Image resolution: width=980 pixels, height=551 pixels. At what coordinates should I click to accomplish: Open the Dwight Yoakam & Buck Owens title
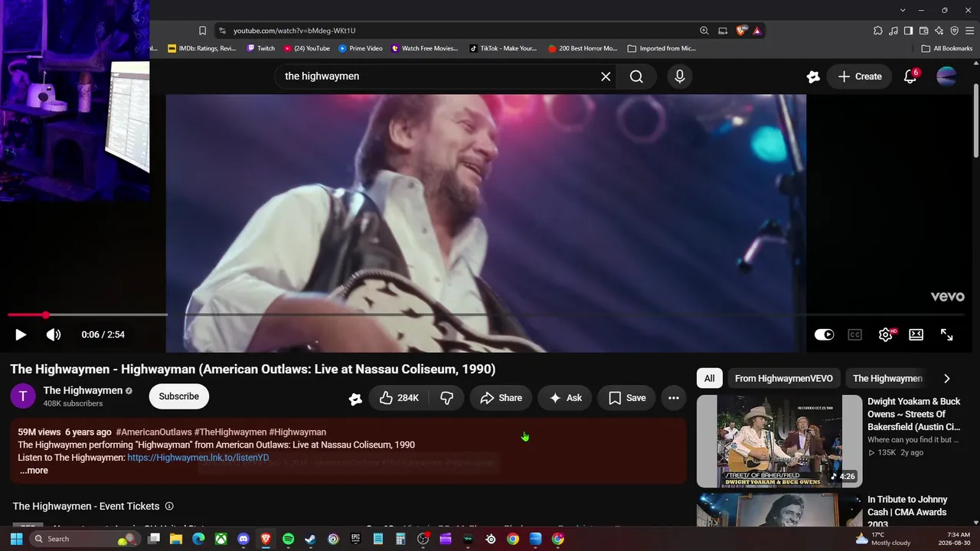coord(913,414)
